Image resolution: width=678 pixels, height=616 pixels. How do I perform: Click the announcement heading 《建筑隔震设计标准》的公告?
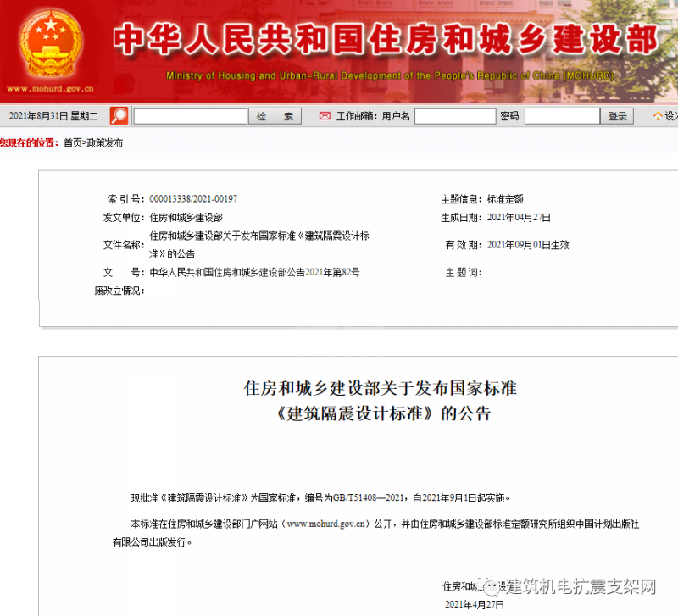point(383,413)
